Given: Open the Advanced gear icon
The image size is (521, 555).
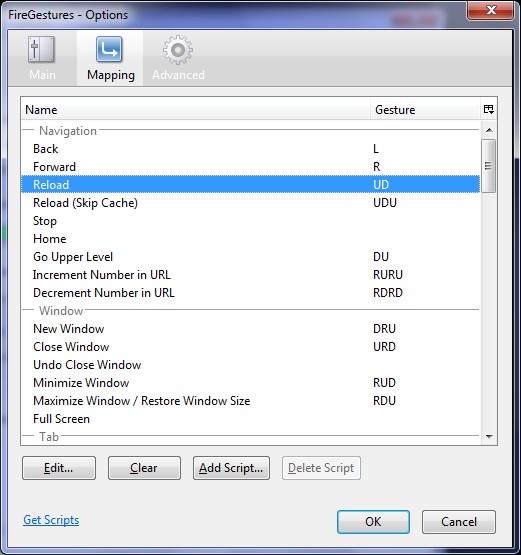Looking at the screenshot, I should click(178, 50).
